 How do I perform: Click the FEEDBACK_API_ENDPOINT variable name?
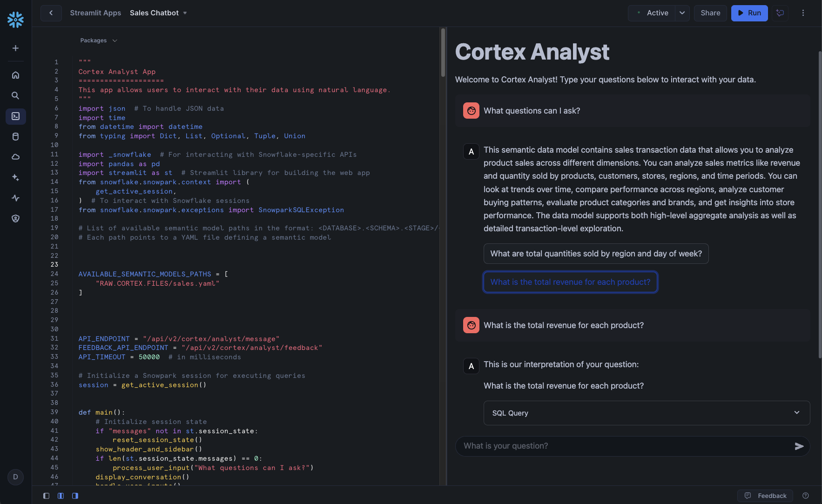pos(123,348)
